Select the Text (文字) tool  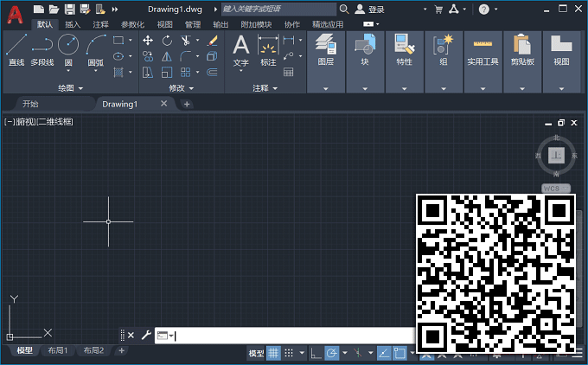coord(240,50)
